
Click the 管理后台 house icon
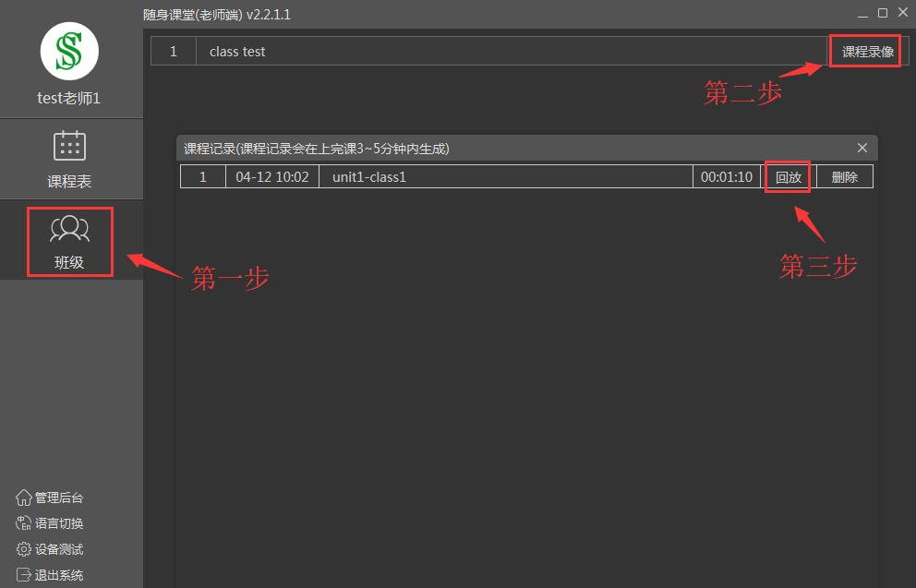(x=24, y=498)
